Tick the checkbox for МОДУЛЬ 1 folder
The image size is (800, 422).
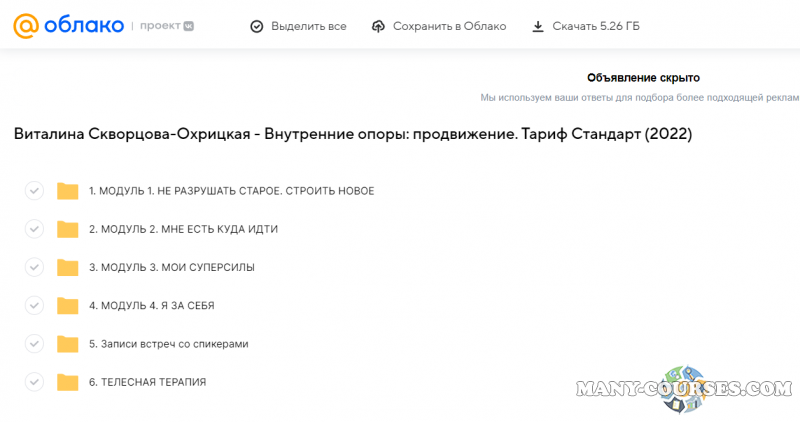coord(34,191)
